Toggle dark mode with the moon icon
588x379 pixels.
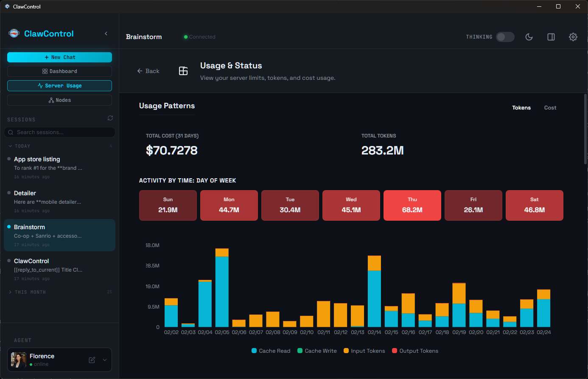(x=529, y=37)
